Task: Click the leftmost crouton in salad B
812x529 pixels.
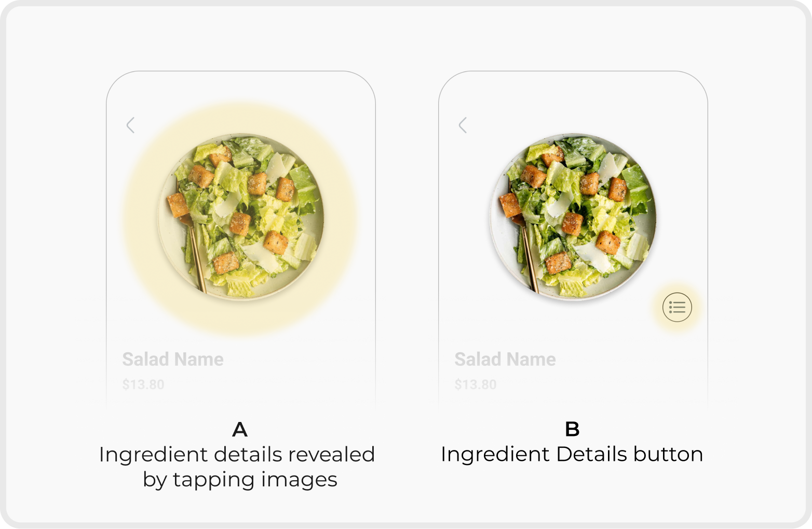Action: pyautogui.click(x=510, y=205)
